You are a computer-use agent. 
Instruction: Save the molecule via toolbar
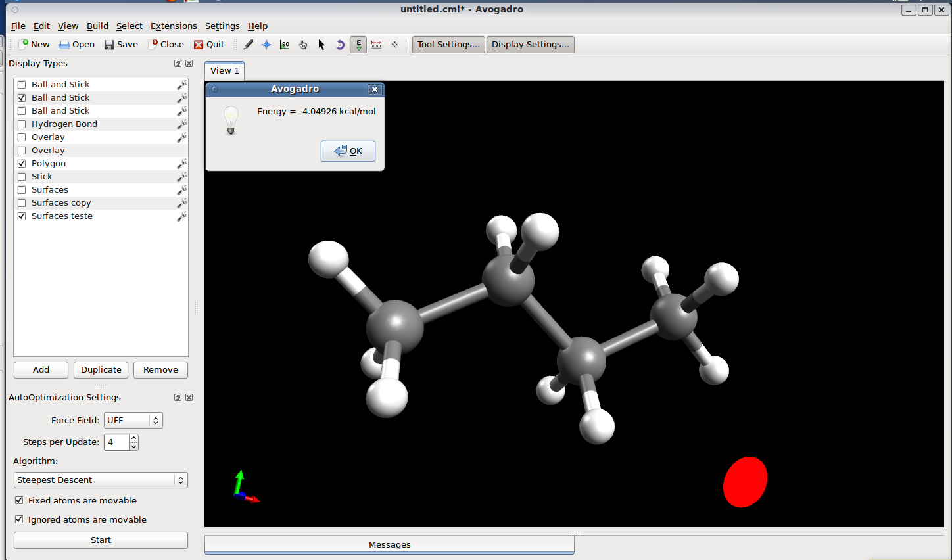pyautogui.click(x=121, y=45)
